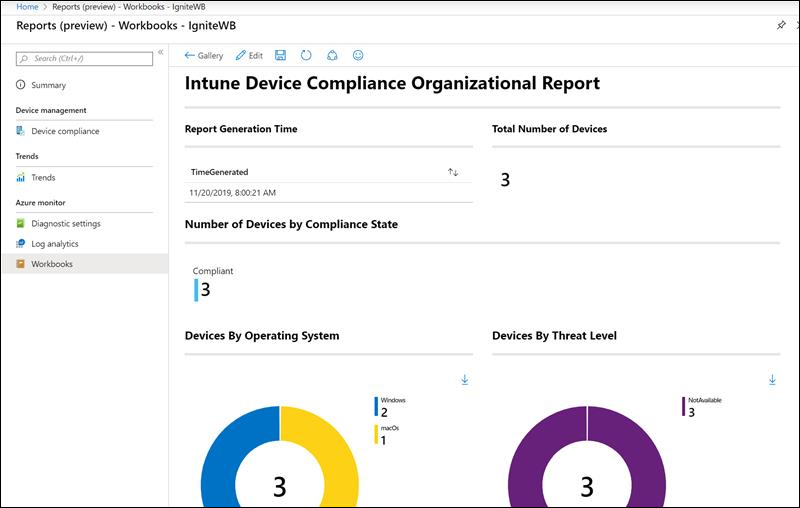Click the Refresh icon in toolbar
This screenshot has height=508, width=800.
tap(306, 56)
